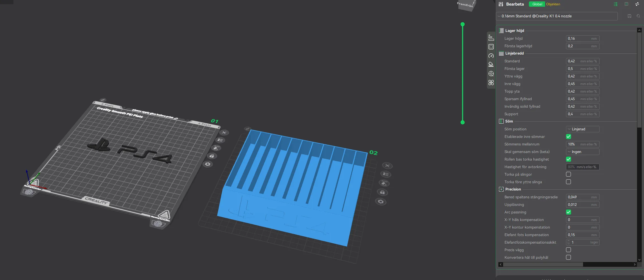Check the Precis vägg checkbox

click(568, 250)
